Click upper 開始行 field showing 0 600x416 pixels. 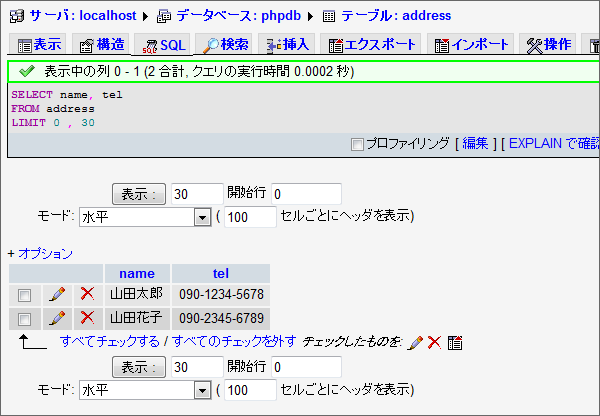pos(306,194)
